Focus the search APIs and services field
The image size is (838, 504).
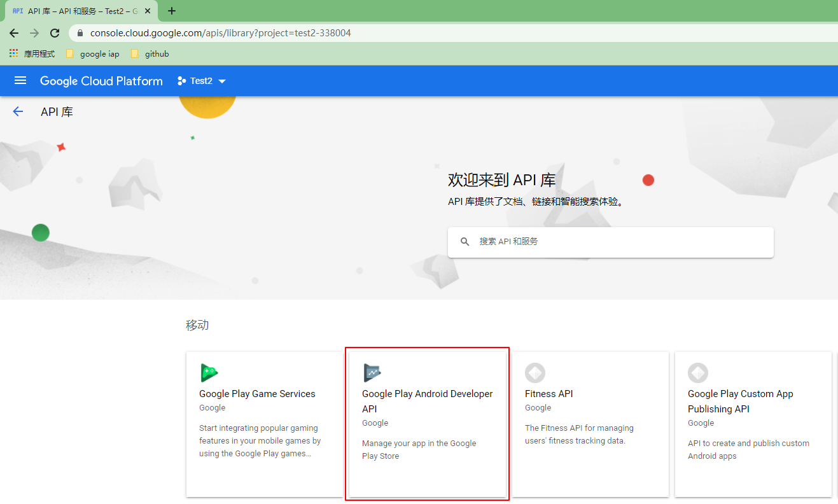click(610, 242)
